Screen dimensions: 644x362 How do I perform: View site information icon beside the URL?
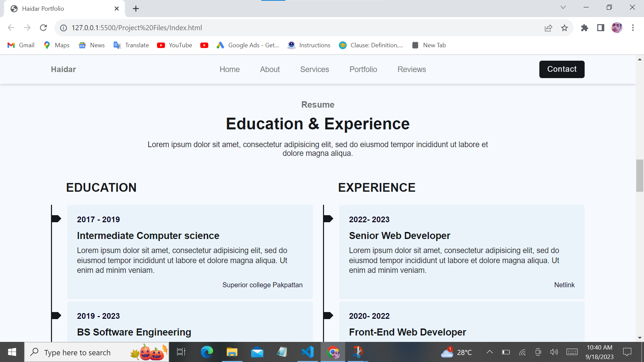pyautogui.click(x=63, y=28)
